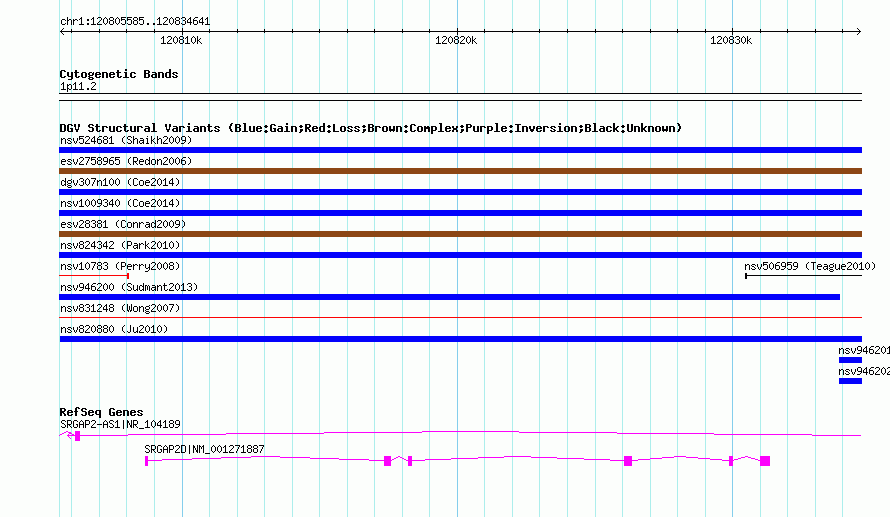Select the Cytogenetic Bands track title
This screenshot has height=517, width=890.
(x=119, y=74)
